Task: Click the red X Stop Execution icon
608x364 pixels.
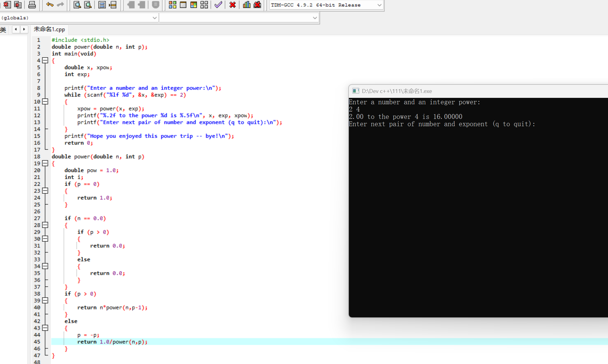Action: [x=233, y=5]
